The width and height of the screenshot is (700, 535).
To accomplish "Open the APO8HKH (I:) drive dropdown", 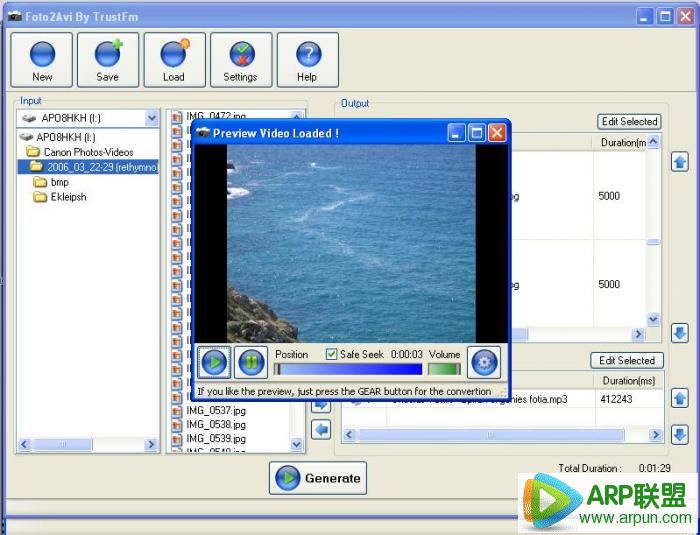I will [x=152, y=118].
